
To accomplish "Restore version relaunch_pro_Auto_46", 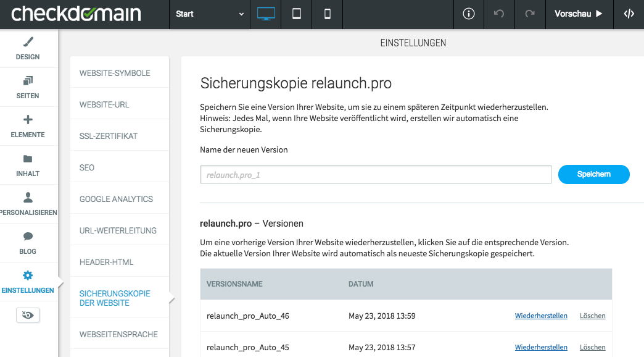I will (x=541, y=316).
